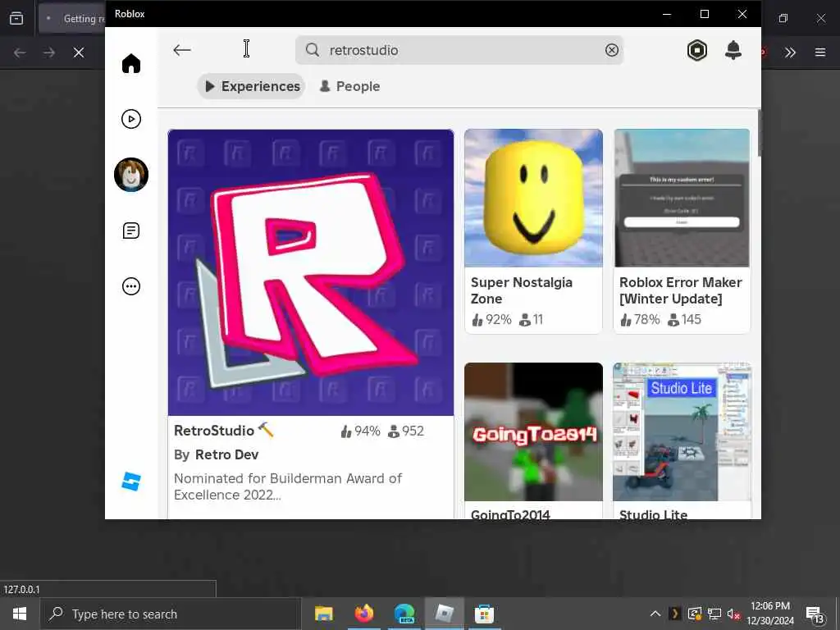
Task: Switch to the Experiences filter tab
Action: (251, 86)
